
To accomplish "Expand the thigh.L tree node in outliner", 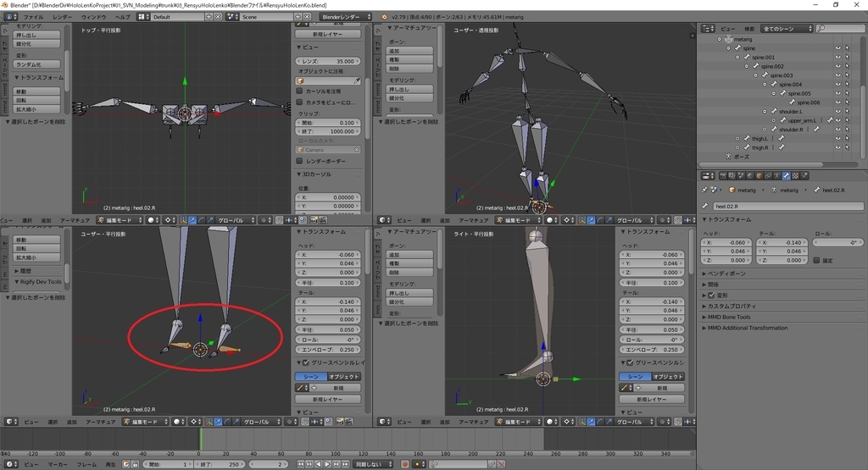I will tap(737, 138).
